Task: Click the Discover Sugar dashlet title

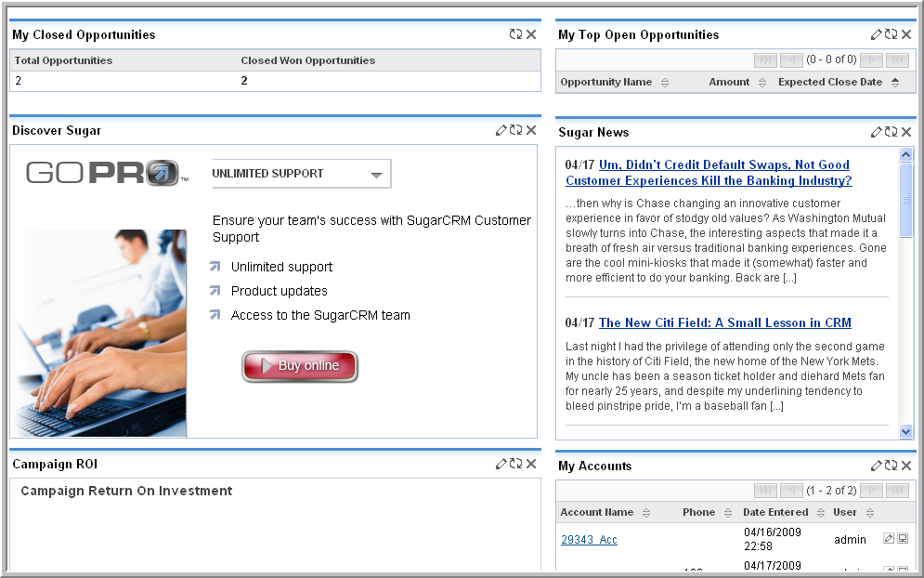Action: (x=57, y=130)
